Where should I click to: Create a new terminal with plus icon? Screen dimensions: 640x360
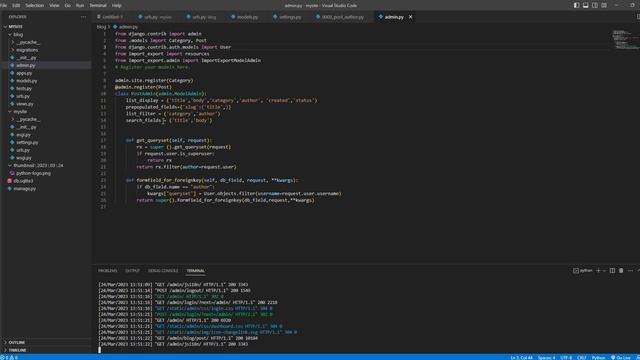click(598, 271)
